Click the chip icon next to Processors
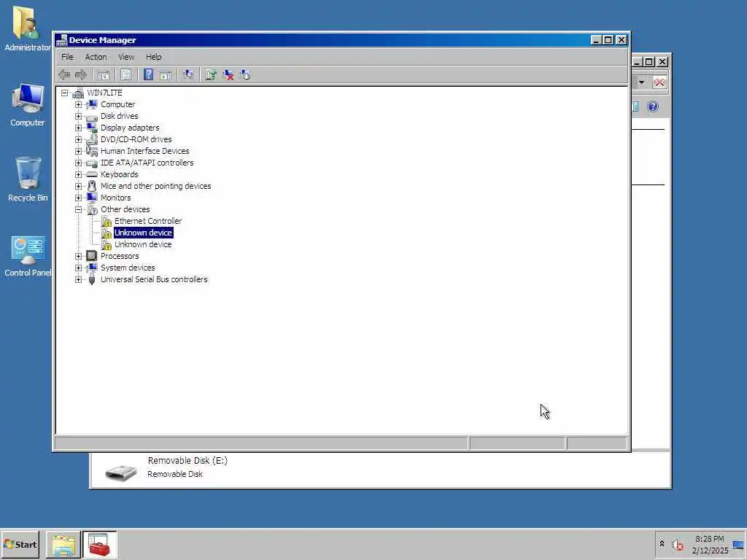Screen dimensions: 747x560 (91, 256)
